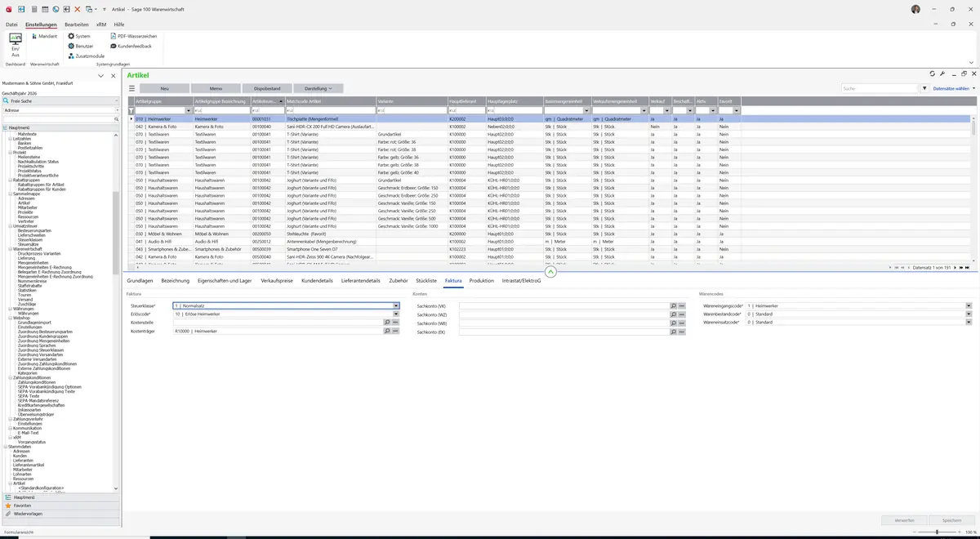Go to last record navigation arrow
Image resolution: width=980 pixels, height=539 pixels.
click(x=968, y=267)
